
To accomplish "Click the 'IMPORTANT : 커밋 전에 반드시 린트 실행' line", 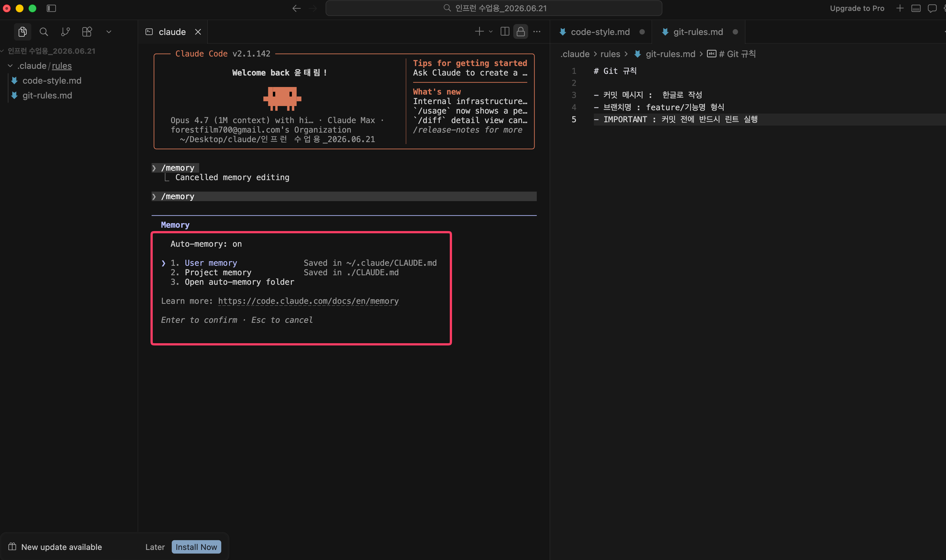I will (x=676, y=119).
